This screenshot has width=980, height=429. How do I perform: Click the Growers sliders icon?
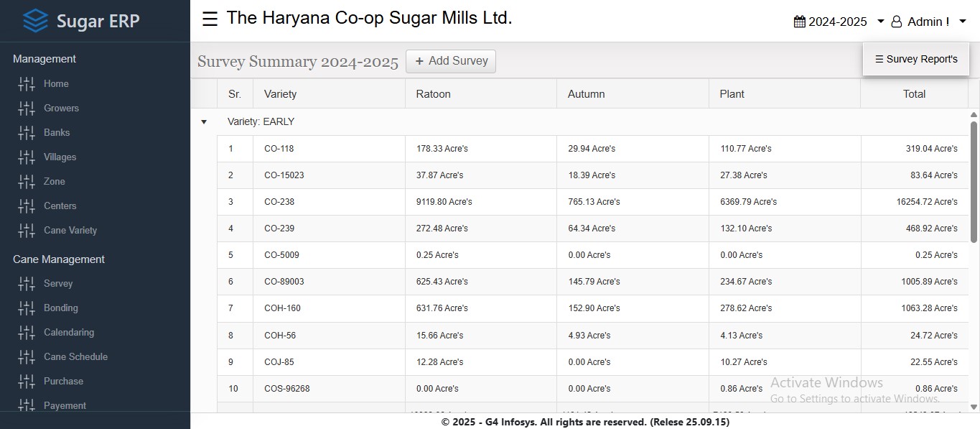[x=27, y=109]
